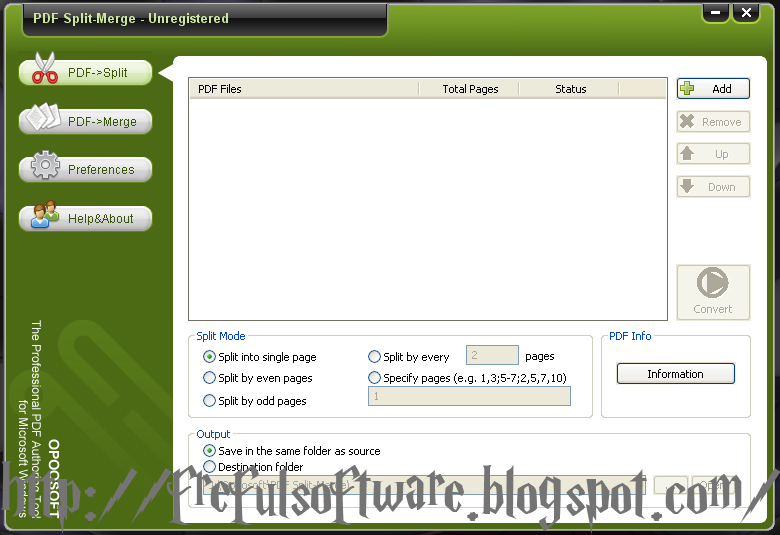780x535 pixels.
Task: Select Split by odd pages
Action: click(x=255, y=401)
